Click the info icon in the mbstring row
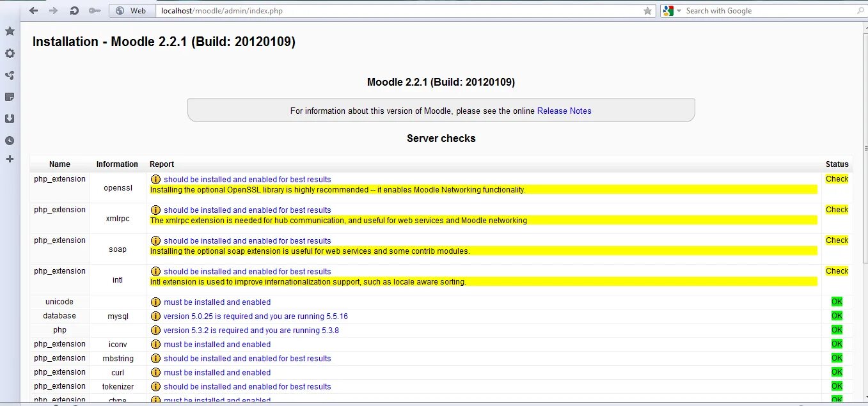Viewport: 868px width, 406px height. pos(155,359)
